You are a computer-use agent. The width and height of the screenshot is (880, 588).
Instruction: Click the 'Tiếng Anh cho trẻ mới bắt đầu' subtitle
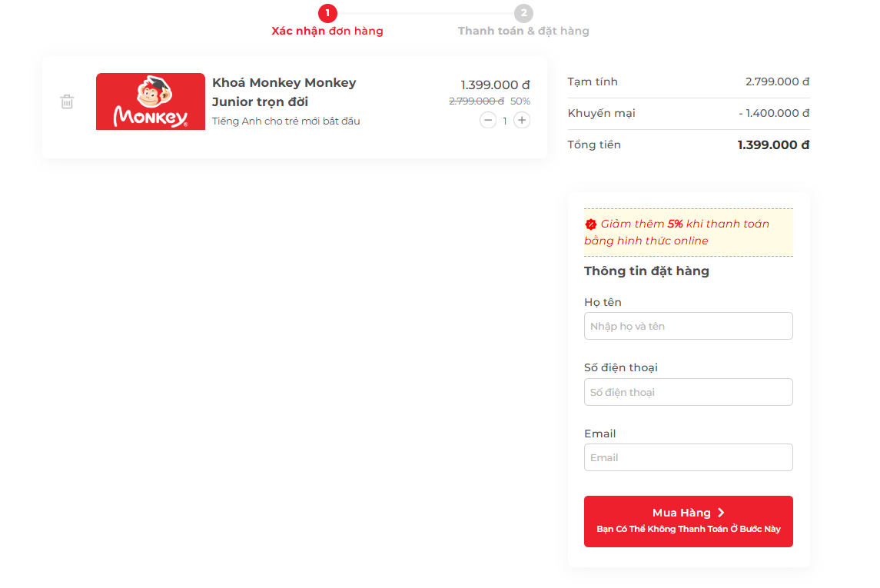[x=286, y=121]
